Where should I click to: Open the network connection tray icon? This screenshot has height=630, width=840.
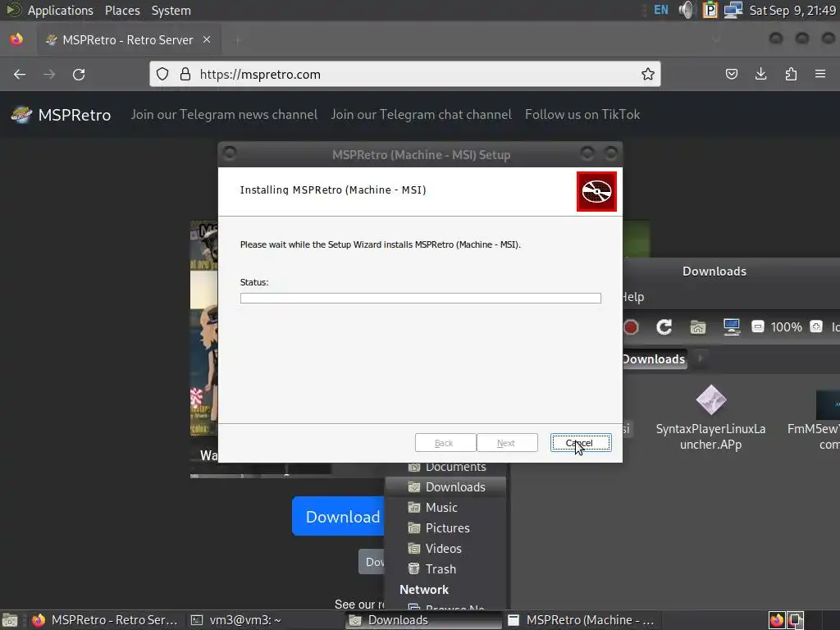pos(733,10)
